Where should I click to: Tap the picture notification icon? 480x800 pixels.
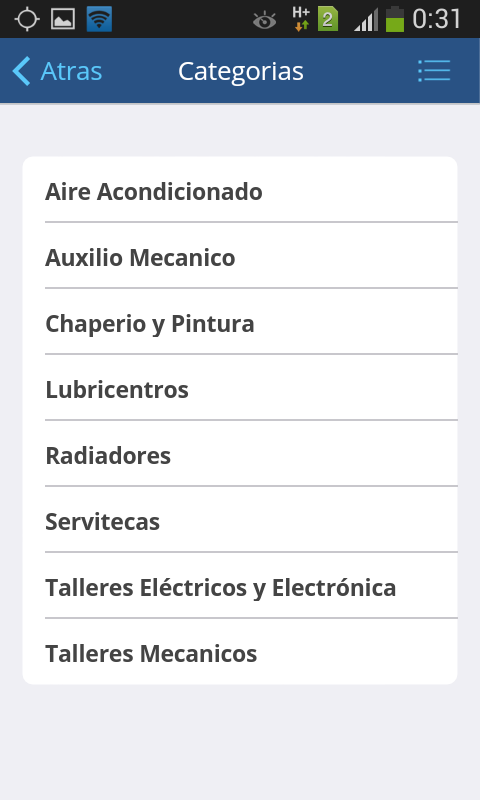click(x=63, y=19)
